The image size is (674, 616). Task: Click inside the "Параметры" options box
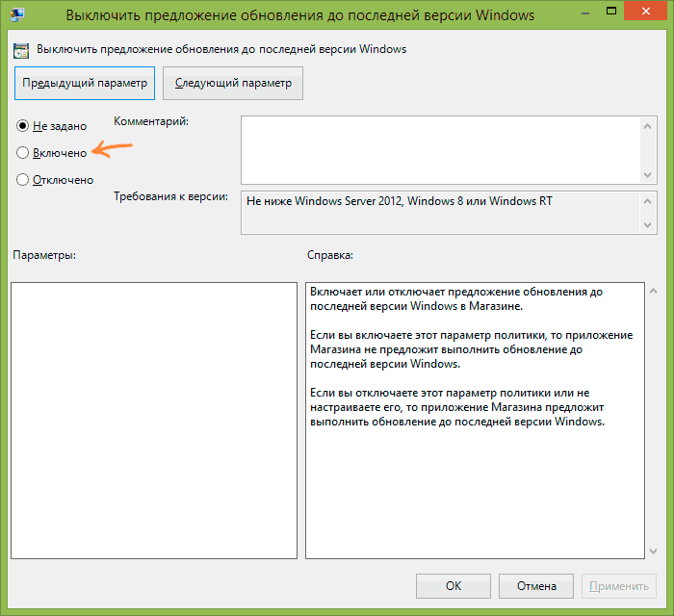coord(154,421)
